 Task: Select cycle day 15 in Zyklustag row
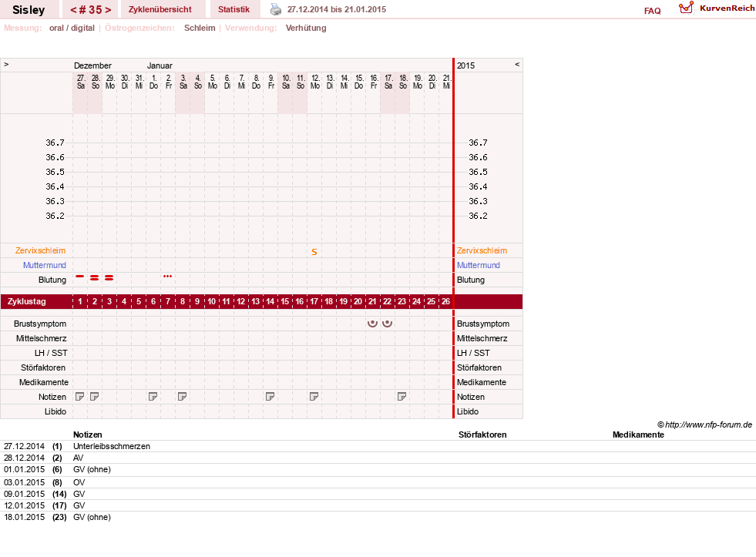[285, 302]
